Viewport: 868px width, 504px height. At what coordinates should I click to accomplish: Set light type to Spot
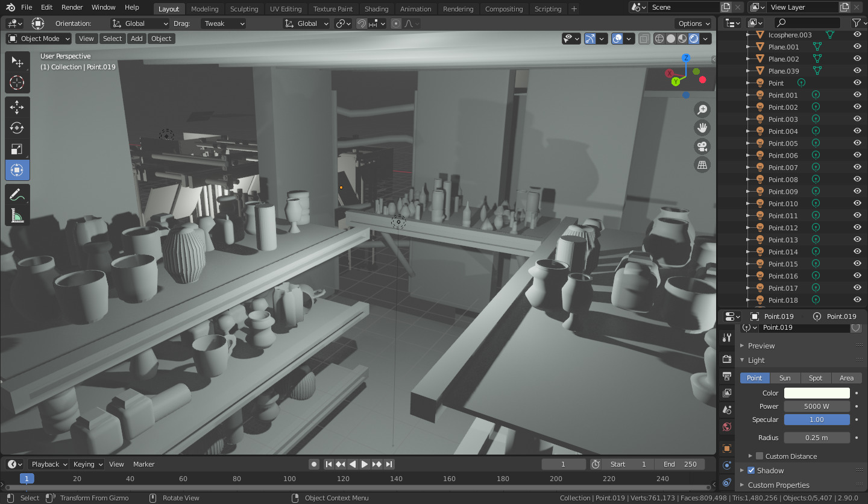pyautogui.click(x=816, y=378)
